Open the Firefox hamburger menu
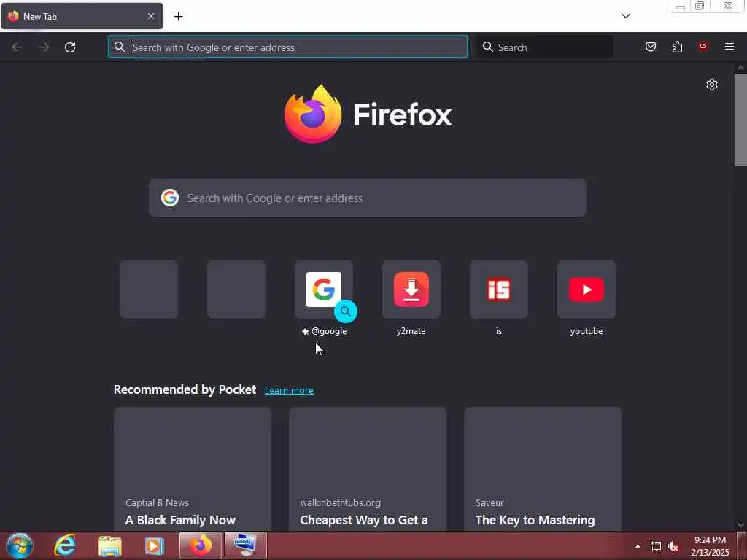Image resolution: width=747 pixels, height=560 pixels. 729,47
